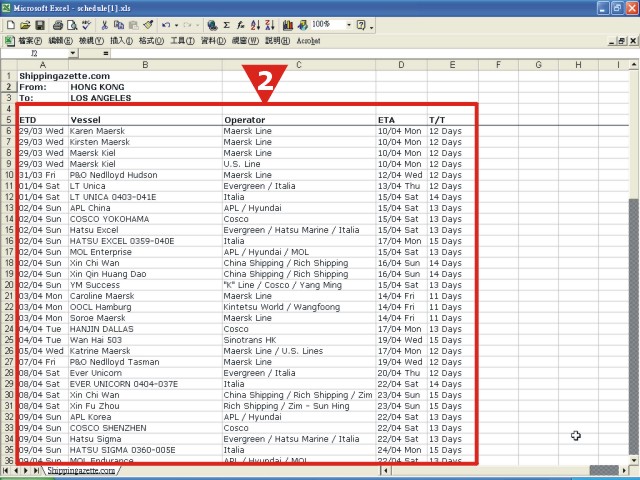Click the Open file folder icon
This screenshot has height=480, width=640.
click(x=25, y=25)
